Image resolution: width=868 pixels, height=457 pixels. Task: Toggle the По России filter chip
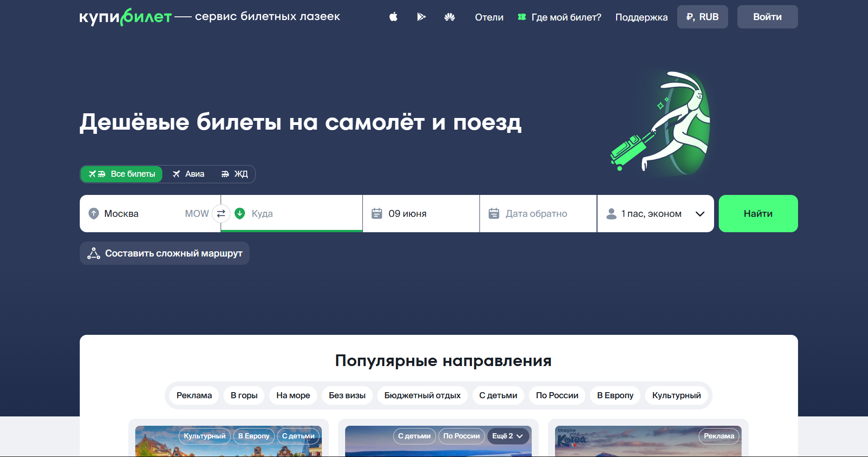click(x=557, y=395)
